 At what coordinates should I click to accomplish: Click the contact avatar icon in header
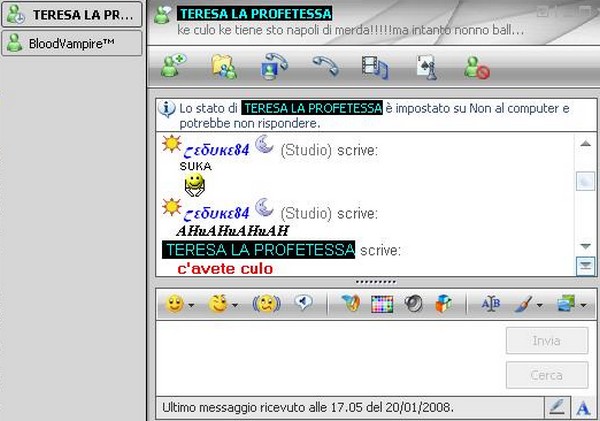[163, 15]
